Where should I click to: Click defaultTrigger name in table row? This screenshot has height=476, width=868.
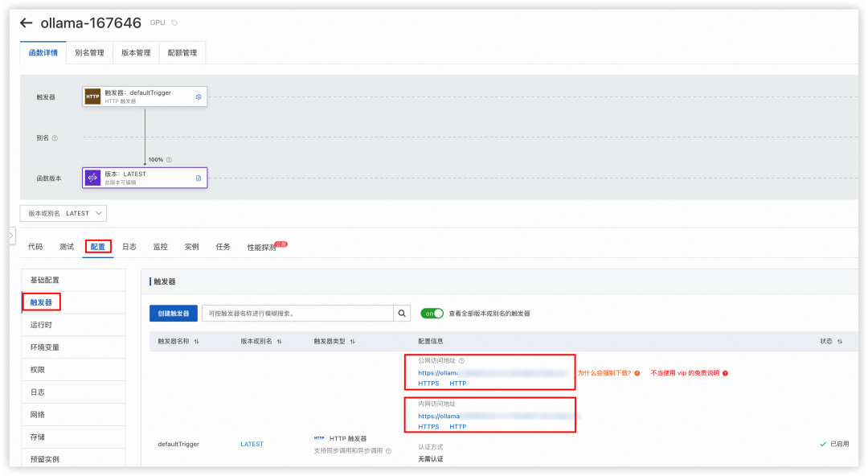(178, 445)
